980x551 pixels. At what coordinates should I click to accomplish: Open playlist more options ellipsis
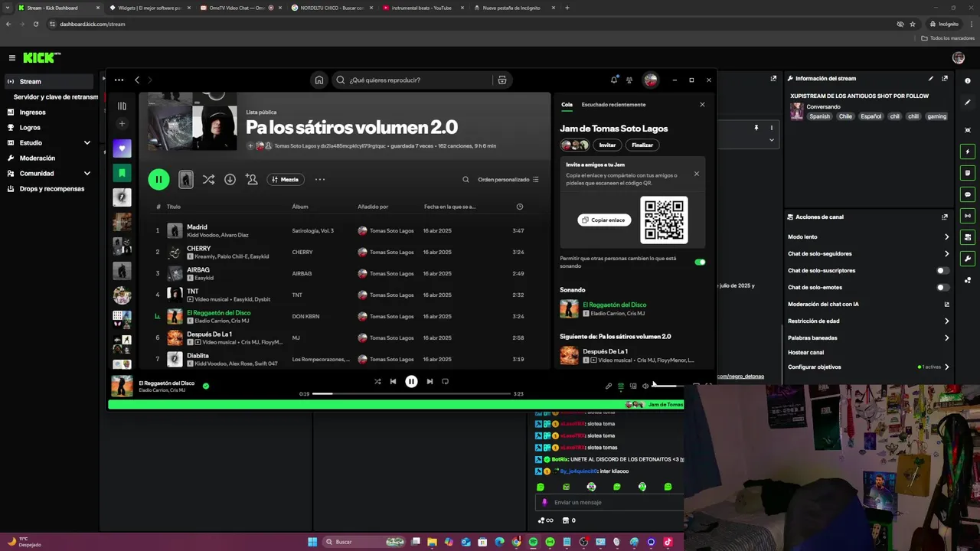pyautogui.click(x=320, y=179)
